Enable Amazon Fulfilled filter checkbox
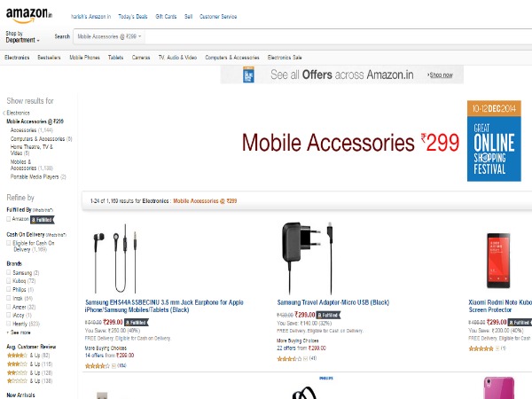 point(9,217)
